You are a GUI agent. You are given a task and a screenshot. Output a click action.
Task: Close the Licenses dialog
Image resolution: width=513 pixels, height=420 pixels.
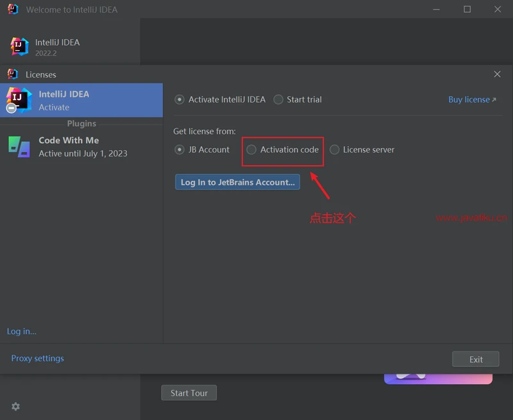(497, 74)
